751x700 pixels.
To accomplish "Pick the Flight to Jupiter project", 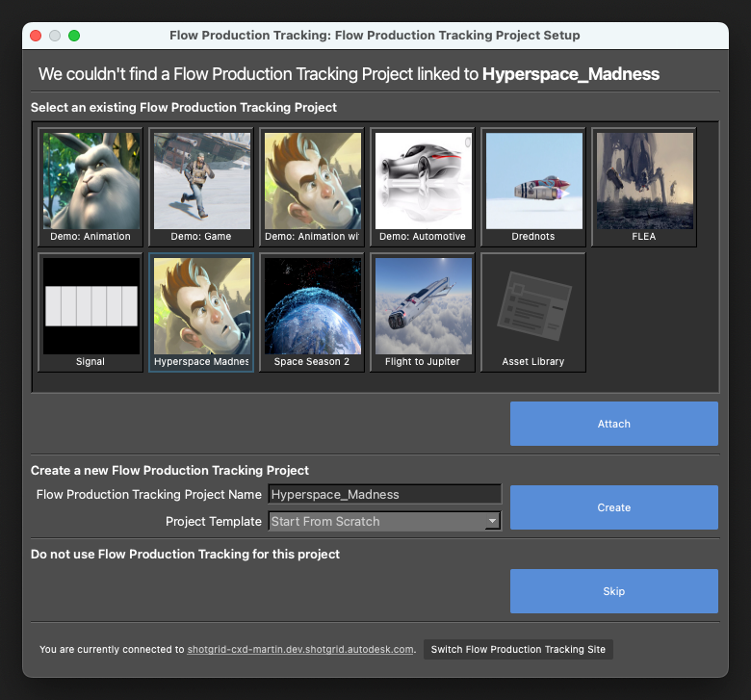I will pos(423,312).
